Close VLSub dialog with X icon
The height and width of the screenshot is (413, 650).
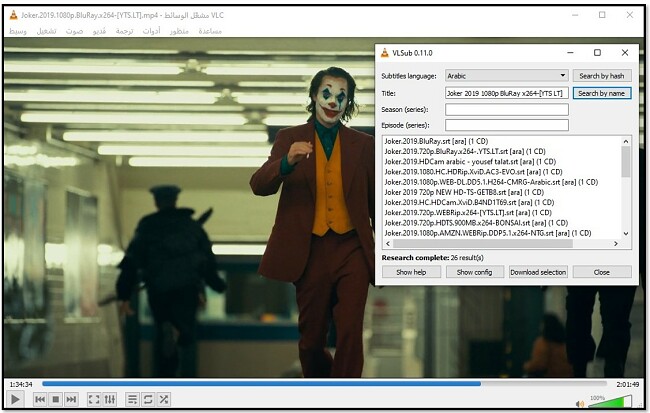click(x=625, y=53)
